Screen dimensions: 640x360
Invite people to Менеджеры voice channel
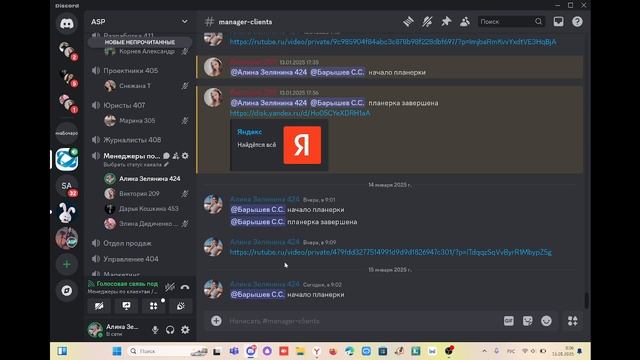point(176,156)
